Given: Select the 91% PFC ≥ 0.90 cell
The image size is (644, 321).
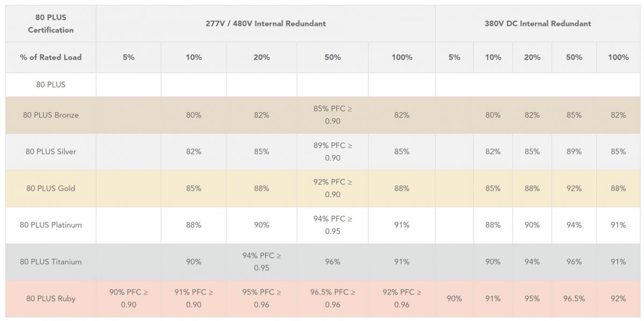Looking at the screenshot, I should point(194,298).
